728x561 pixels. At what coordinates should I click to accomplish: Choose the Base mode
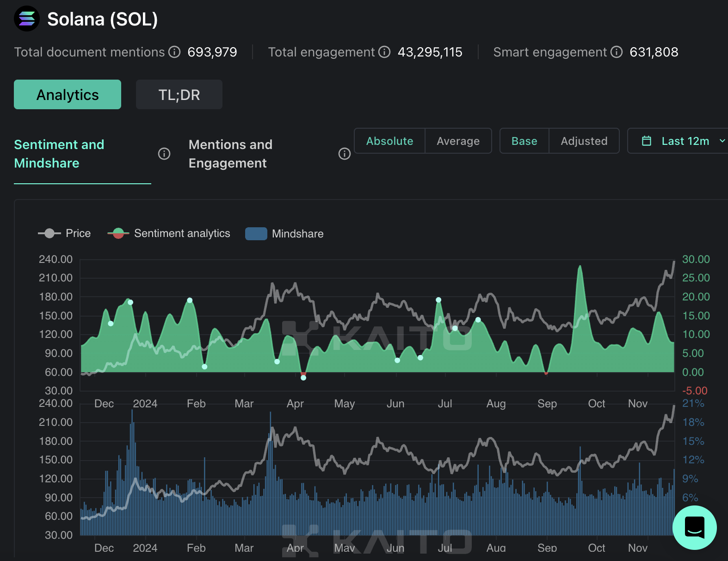pos(524,141)
